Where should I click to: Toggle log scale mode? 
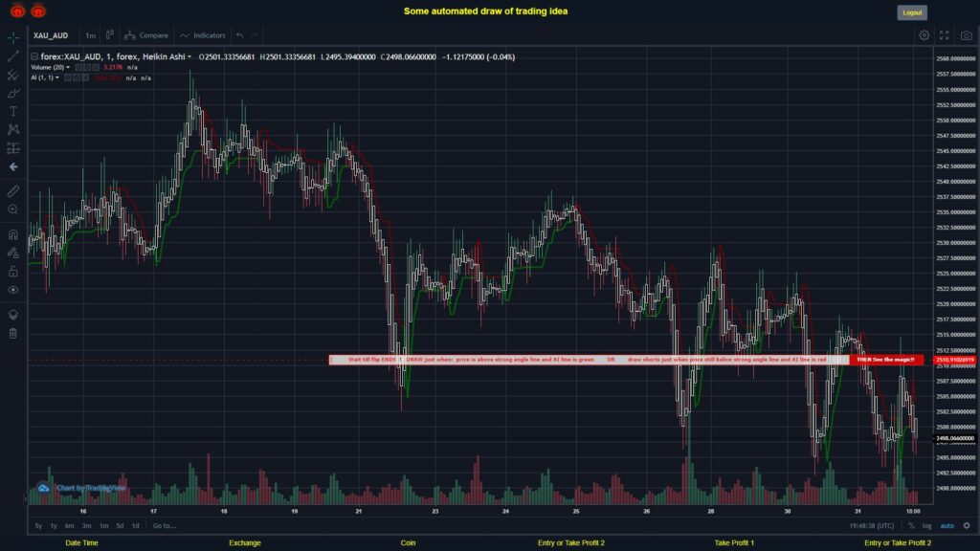tap(926, 526)
